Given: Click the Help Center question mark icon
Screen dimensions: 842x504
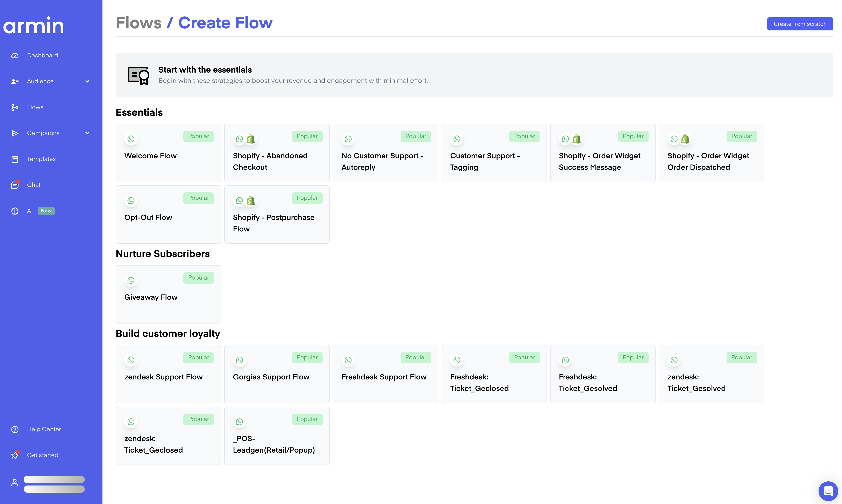Looking at the screenshot, I should tap(15, 429).
